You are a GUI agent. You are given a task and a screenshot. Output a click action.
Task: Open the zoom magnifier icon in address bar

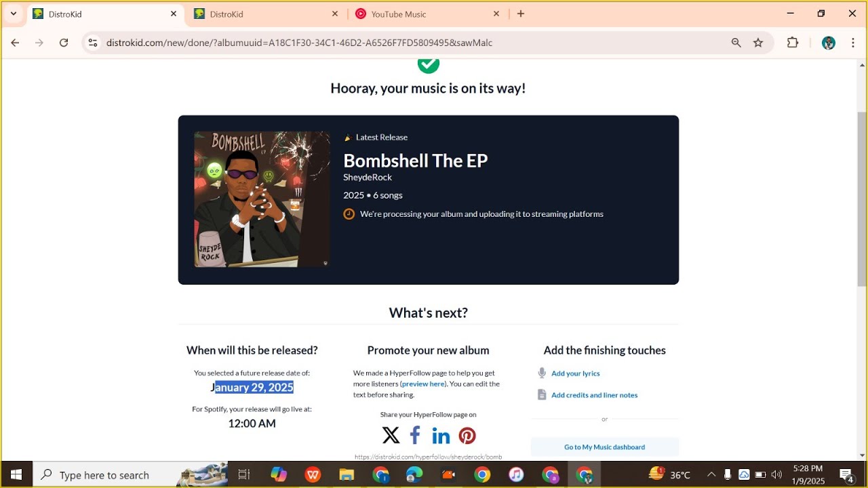coord(736,43)
